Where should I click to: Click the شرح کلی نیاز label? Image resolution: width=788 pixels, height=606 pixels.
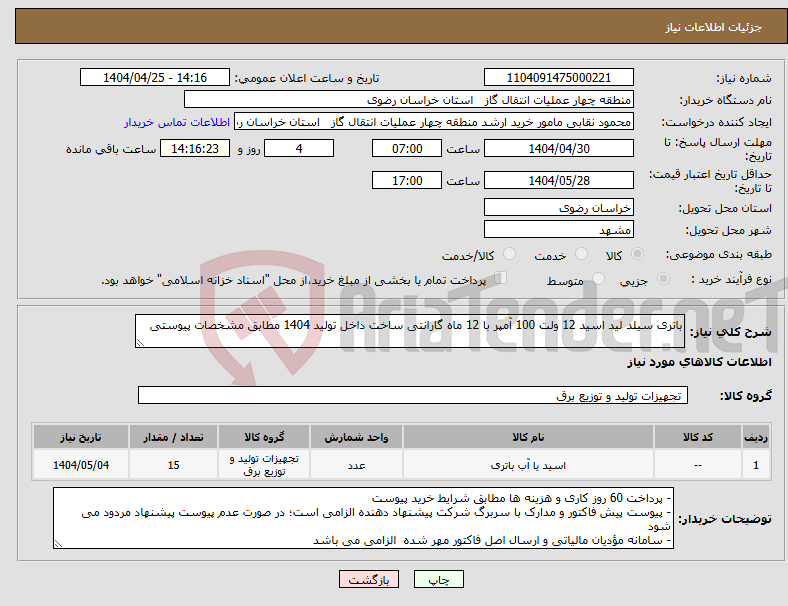(x=731, y=332)
